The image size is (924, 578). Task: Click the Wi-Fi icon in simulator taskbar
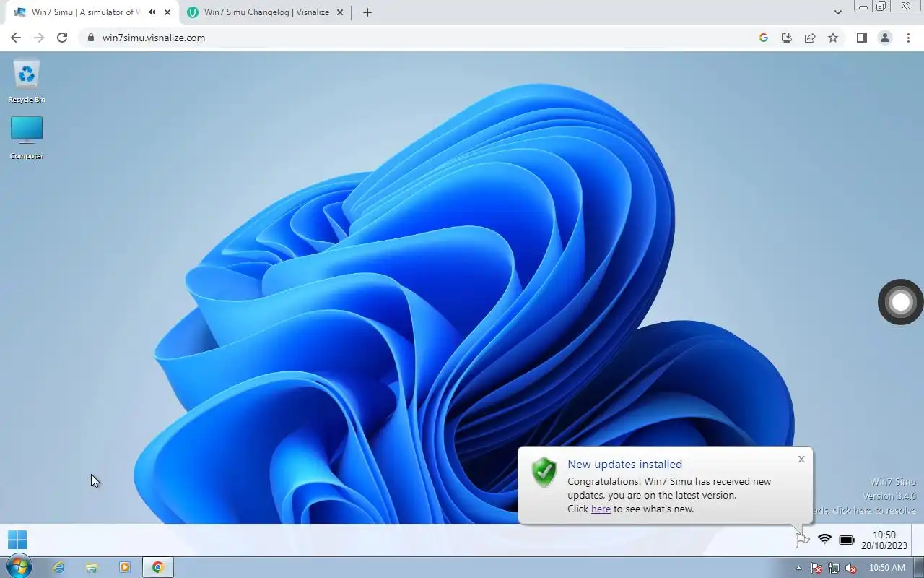pos(824,540)
